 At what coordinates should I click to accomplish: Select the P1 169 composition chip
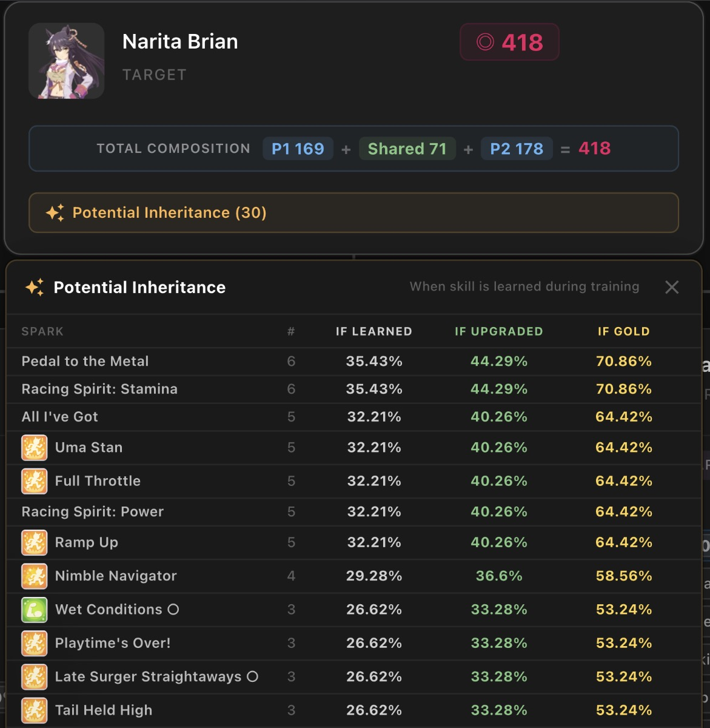coord(298,149)
